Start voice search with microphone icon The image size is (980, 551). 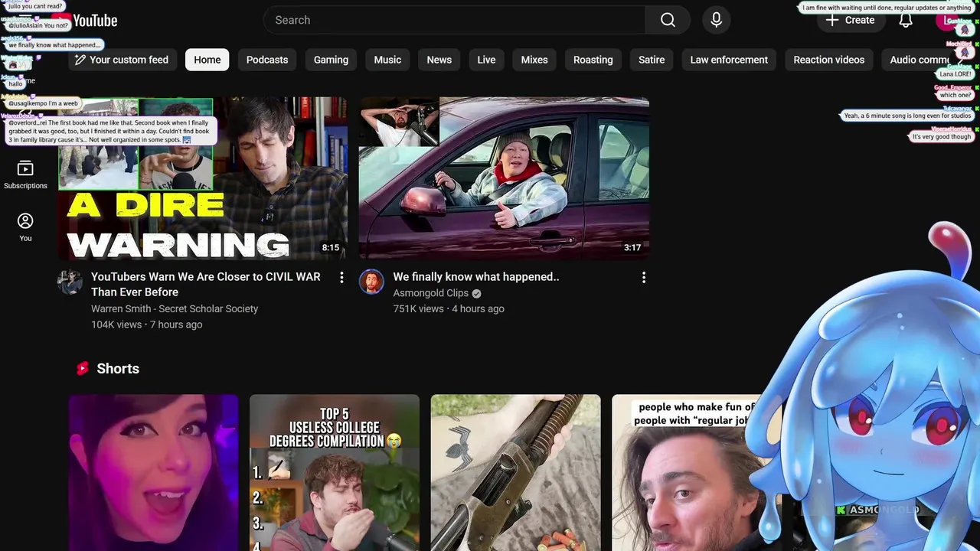click(x=717, y=20)
